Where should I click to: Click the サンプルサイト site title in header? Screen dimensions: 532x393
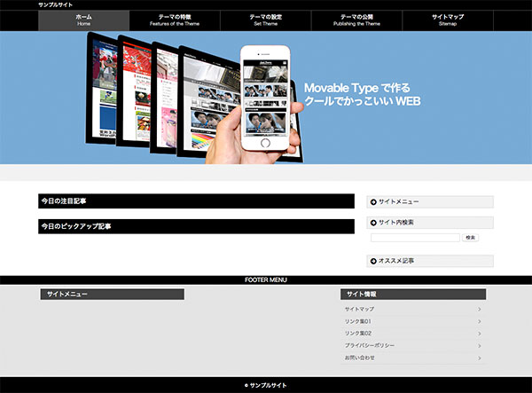point(55,4)
